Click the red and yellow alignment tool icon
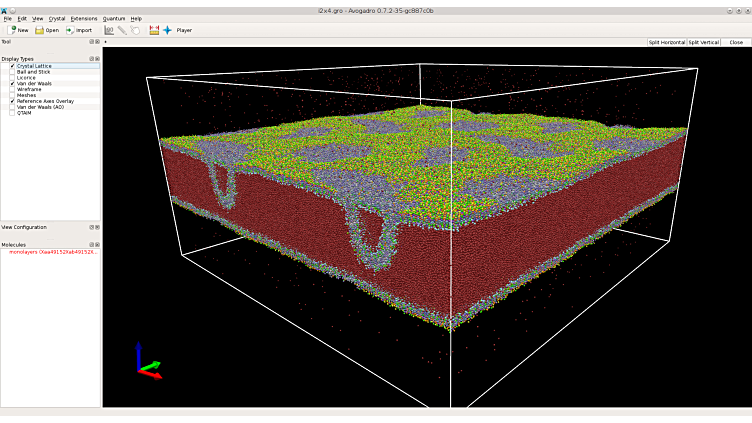The height and width of the screenshot is (423, 752). pyautogui.click(x=154, y=30)
